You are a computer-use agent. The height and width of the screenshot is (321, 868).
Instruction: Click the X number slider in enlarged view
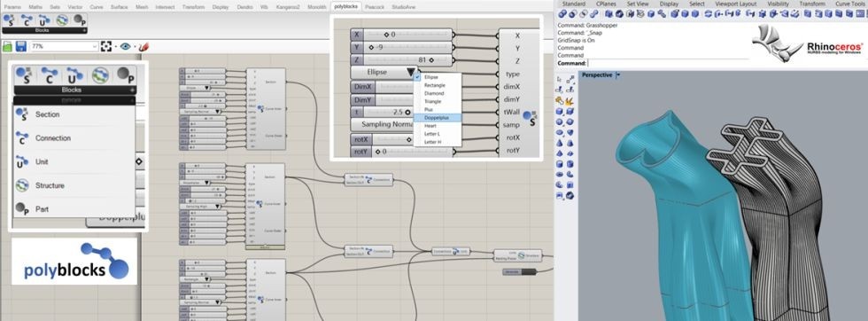point(401,35)
